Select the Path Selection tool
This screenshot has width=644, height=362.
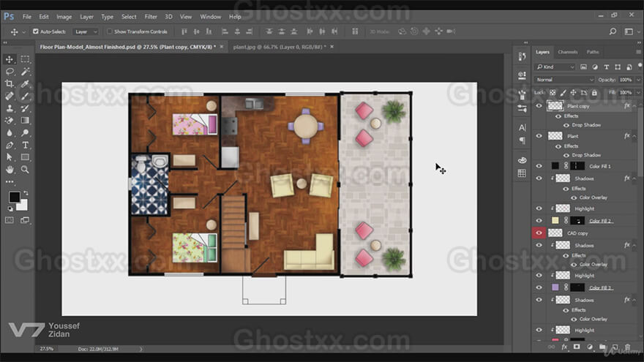(x=9, y=157)
